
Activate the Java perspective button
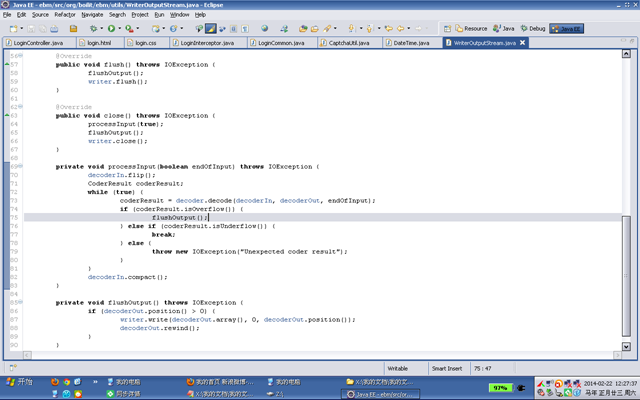click(x=505, y=29)
